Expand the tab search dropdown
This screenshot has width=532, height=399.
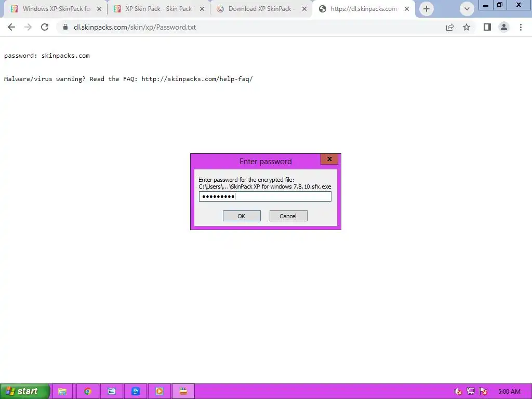click(467, 9)
